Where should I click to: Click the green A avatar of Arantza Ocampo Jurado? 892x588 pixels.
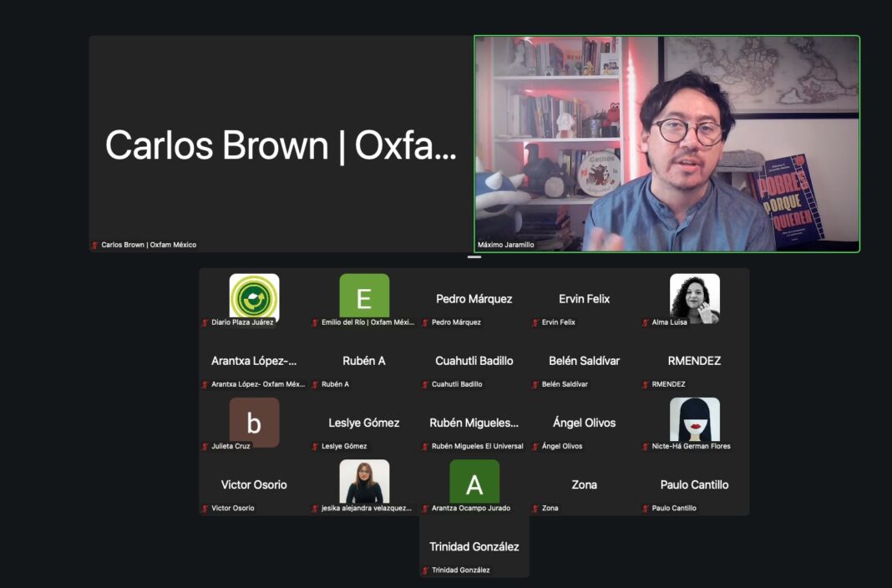click(474, 481)
